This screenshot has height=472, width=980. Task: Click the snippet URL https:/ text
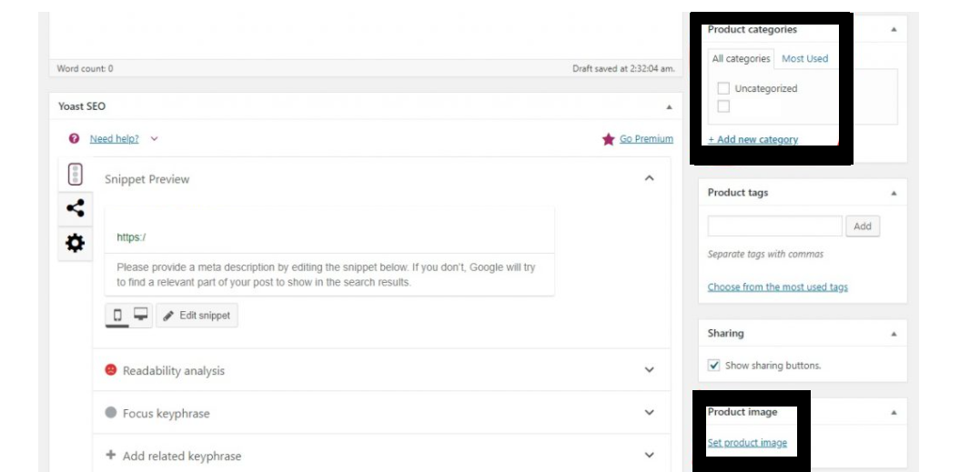pyautogui.click(x=131, y=237)
